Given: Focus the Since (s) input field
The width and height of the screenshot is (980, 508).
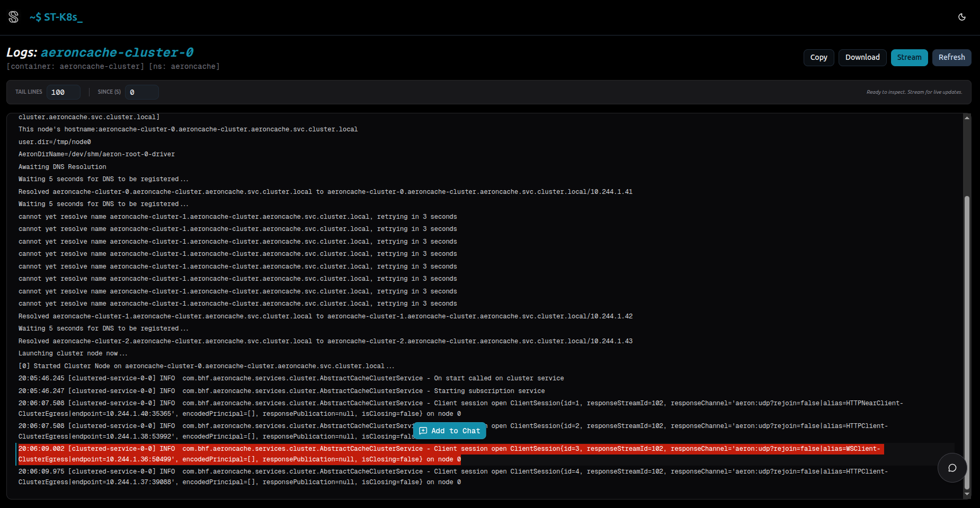Looking at the screenshot, I should (x=141, y=92).
